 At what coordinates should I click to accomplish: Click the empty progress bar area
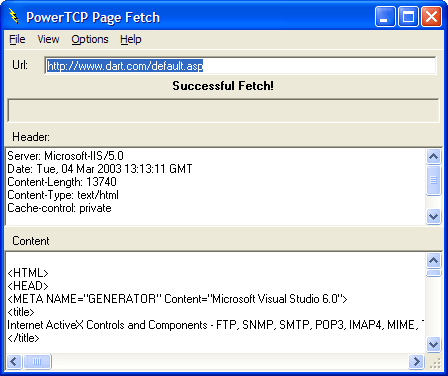pos(223,110)
